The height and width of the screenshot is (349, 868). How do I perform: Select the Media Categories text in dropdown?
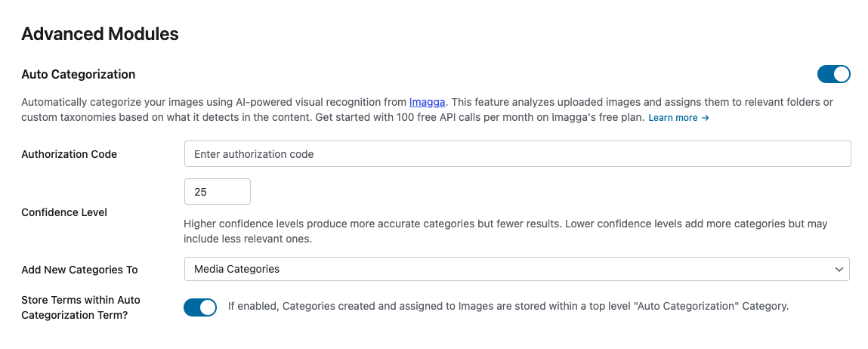coord(236,269)
